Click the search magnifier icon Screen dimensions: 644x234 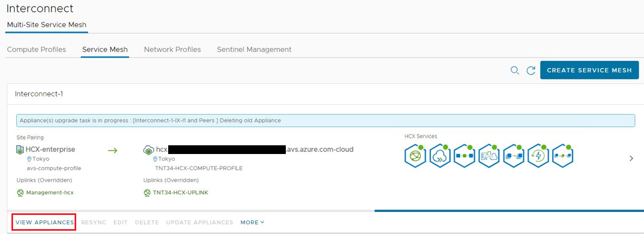tap(514, 70)
